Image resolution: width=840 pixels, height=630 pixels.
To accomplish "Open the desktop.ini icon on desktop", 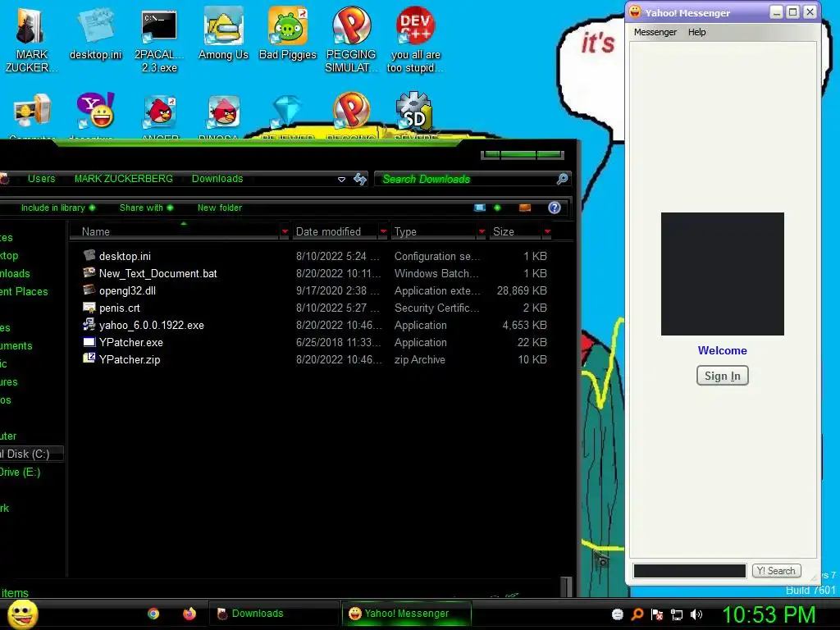I will click(95, 34).
